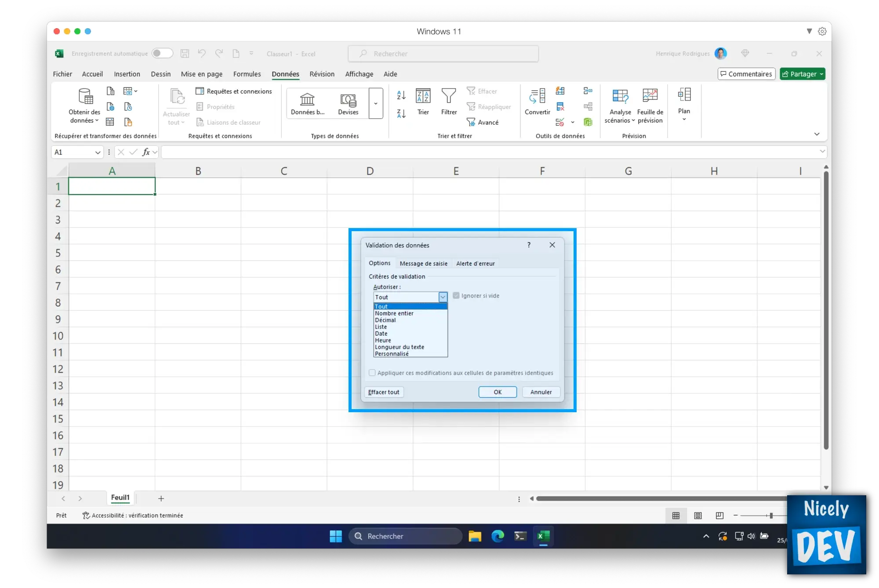Click the redo arrow icon
This screenshot has height=588, width=879.
219,54
